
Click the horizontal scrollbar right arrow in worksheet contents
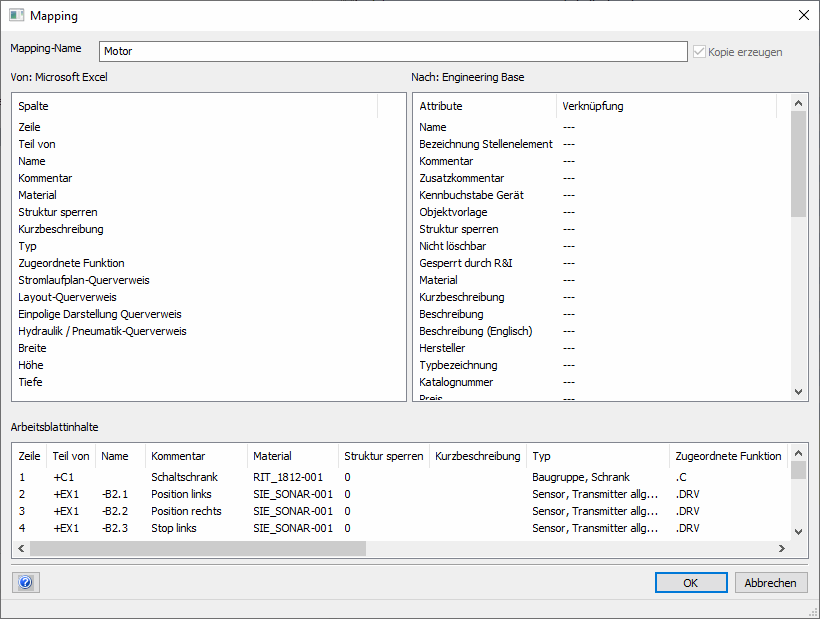pyautogui.click(x=782, y=548)
